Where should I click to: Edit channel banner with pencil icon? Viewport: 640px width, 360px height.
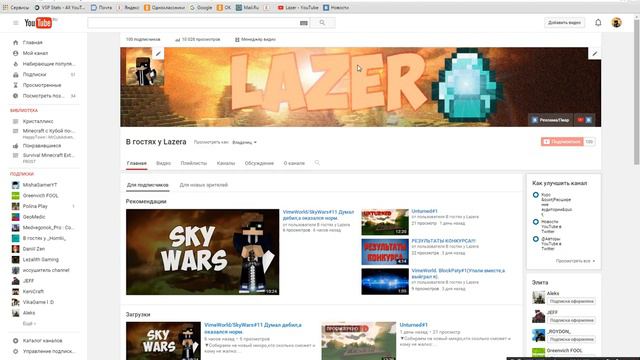point(595,53)
